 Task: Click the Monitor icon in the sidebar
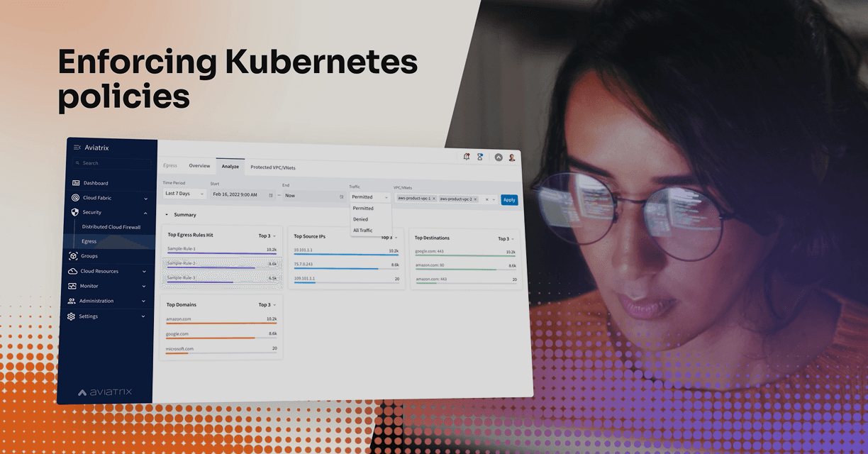click(x=72, y=286)
